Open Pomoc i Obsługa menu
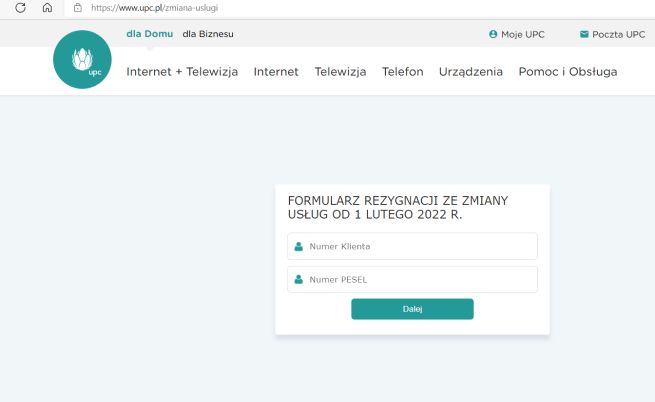655x402 pixels. 568,71
